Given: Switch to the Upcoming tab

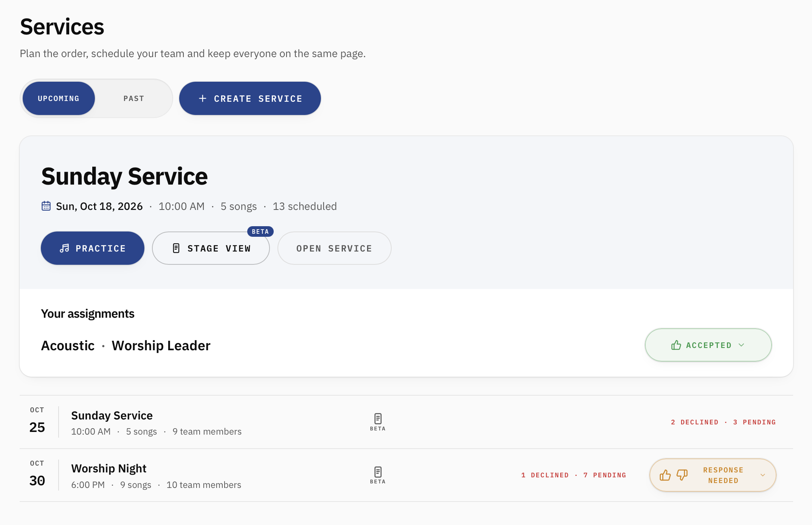Looking at the screenshot, I should tap(59, 98).
